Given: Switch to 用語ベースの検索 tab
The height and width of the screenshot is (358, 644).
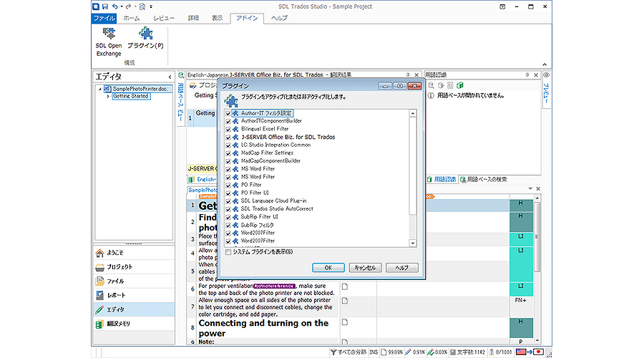Looking at the screenshot, I should coord(484,180).
